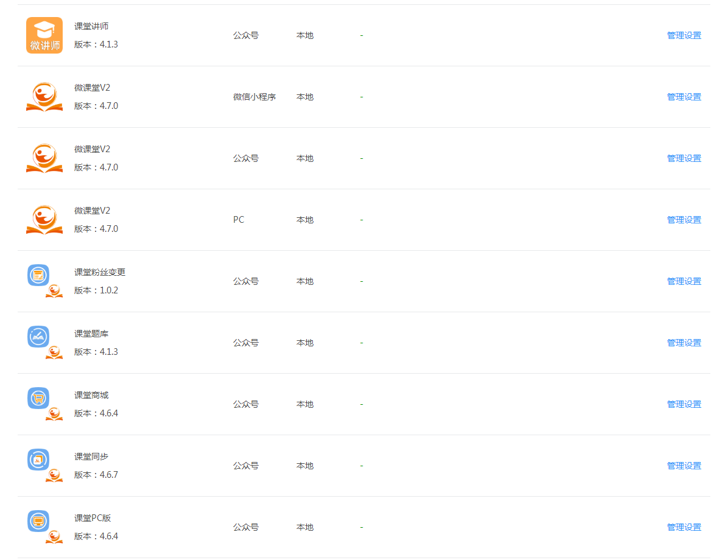Open 管理设置 for 微课堂V2 微信小程序
Viewport: 728px width, 560px height.
point(684,97)
